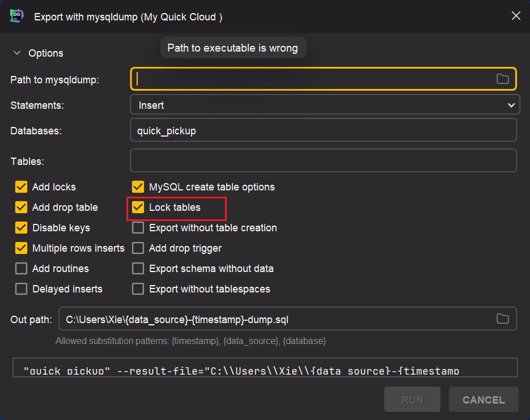Check Export schema without data
This screenshot has width=530, height=420.
click(138, 269)
